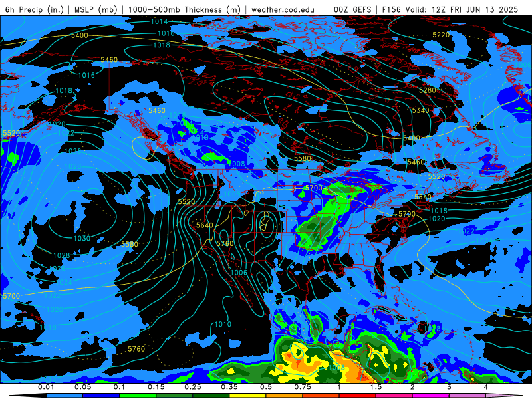532x399 pixels.
Task: Click the '6h Precip (in.)' header label
Action: point(35,9)
